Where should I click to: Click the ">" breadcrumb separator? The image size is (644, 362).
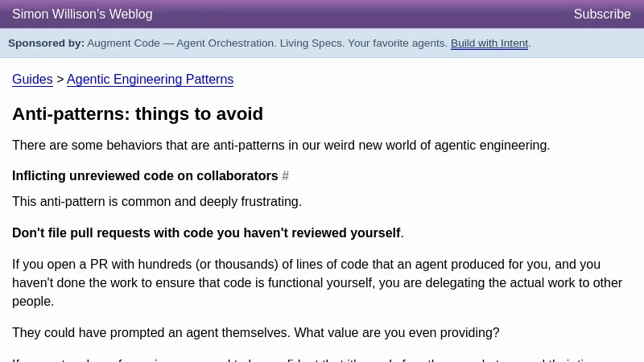click(60, 80)
